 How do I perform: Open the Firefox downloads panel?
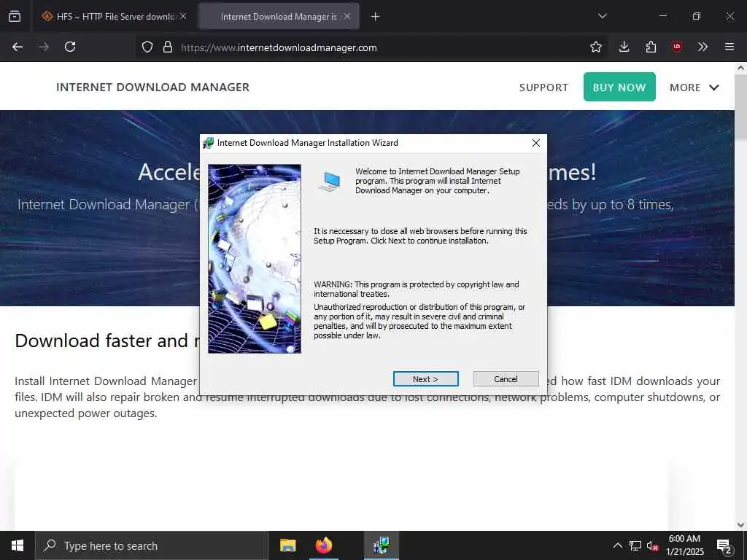click(624, 47)
